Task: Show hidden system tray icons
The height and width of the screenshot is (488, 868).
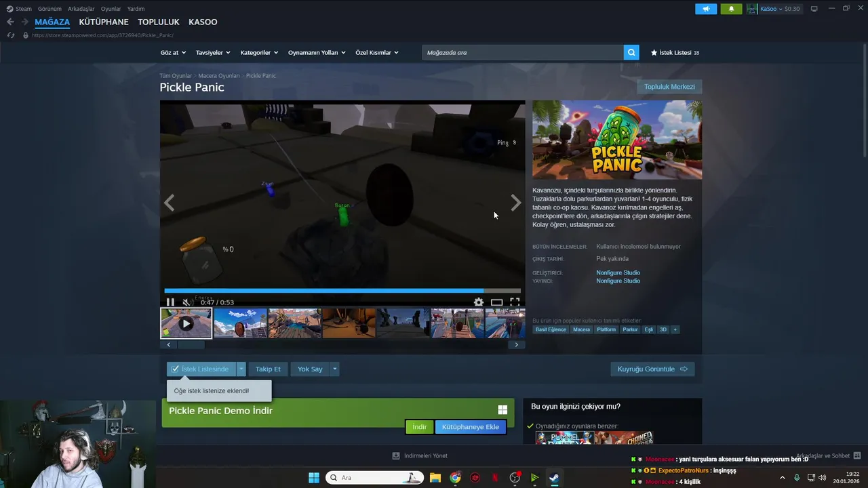Action: 783,478
